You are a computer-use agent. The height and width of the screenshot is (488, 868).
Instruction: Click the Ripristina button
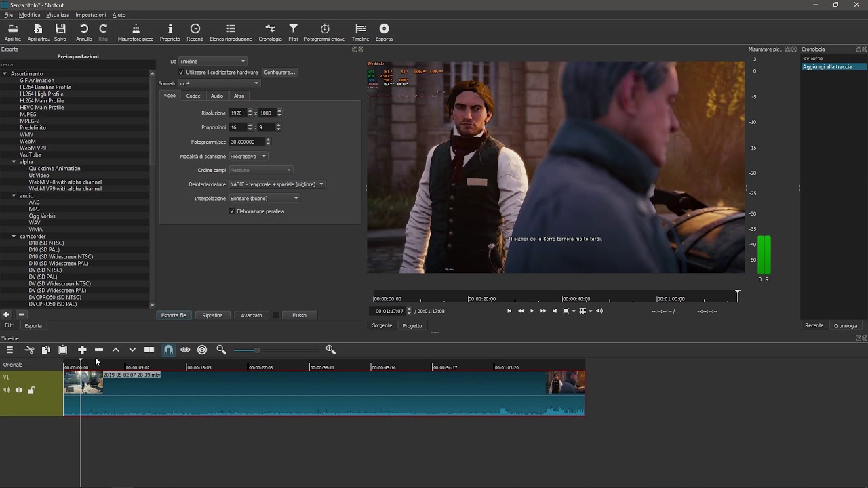point(212,315)
